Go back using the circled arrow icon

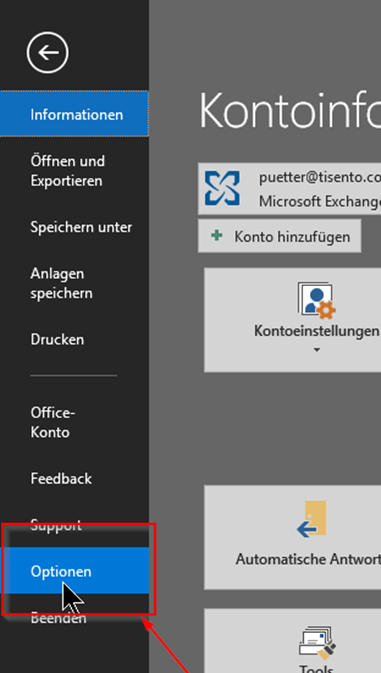(x=48, y=53)
